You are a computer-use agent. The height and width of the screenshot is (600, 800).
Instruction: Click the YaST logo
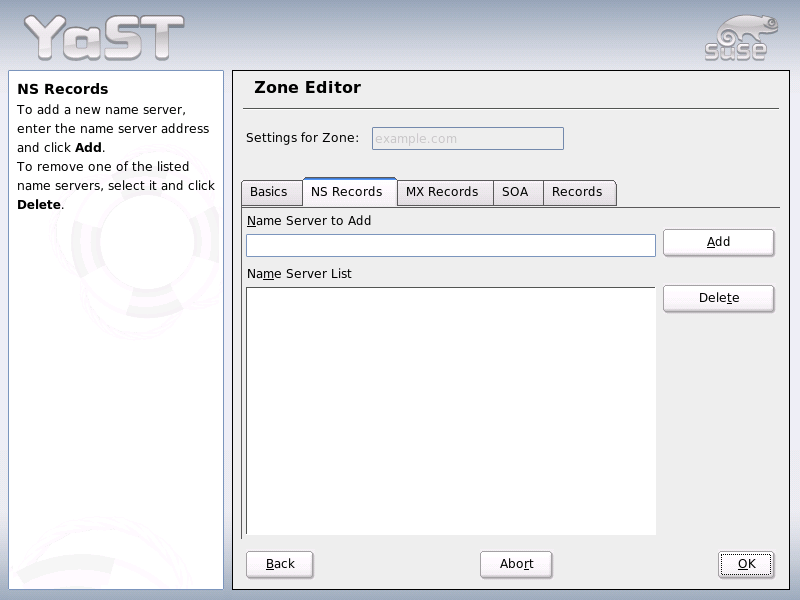pyautogui.click(x=104, y=37)
